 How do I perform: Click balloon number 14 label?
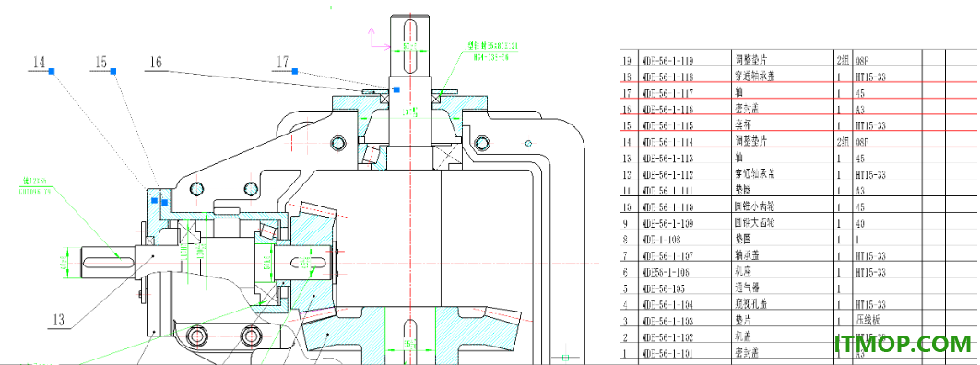tap(39, 62)
